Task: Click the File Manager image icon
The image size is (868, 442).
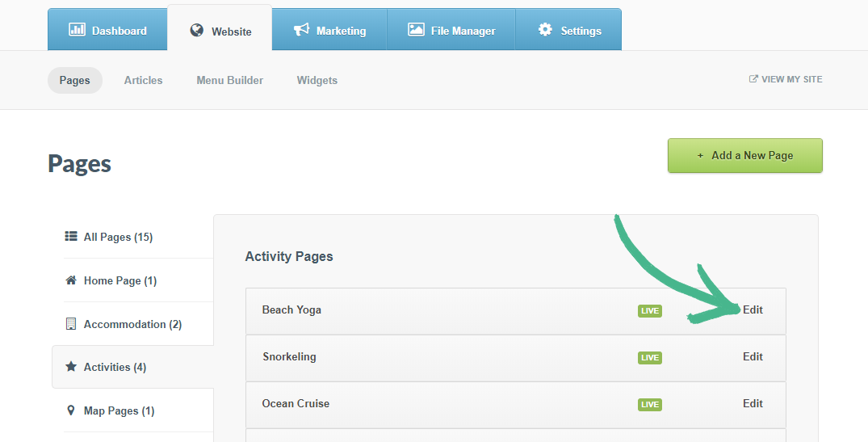Action: coord(416,30)
